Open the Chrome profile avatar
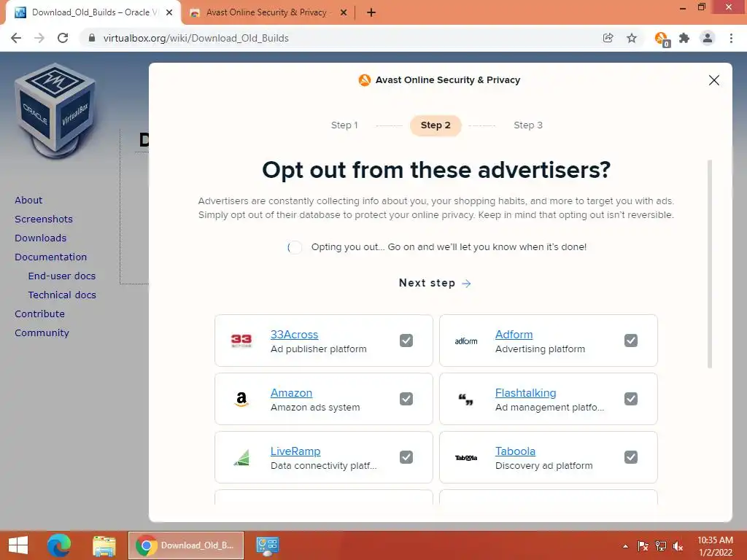 point(708,38)
